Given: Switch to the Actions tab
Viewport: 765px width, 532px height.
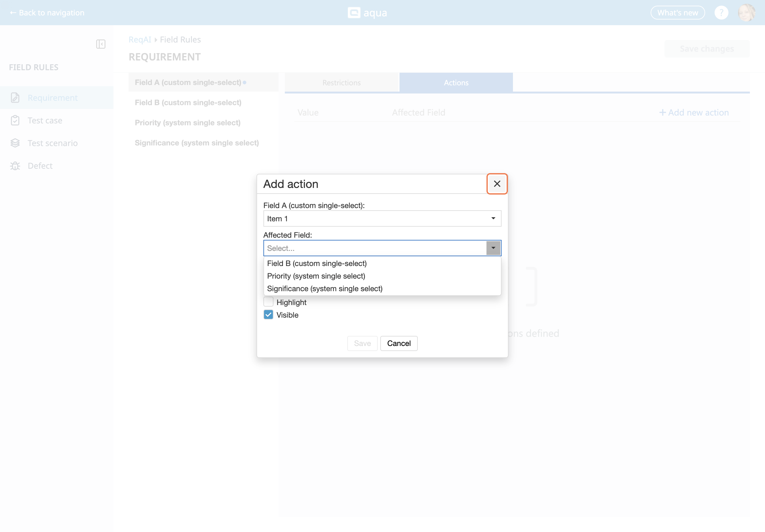Looking at the screenshot, I should point(456,82).
